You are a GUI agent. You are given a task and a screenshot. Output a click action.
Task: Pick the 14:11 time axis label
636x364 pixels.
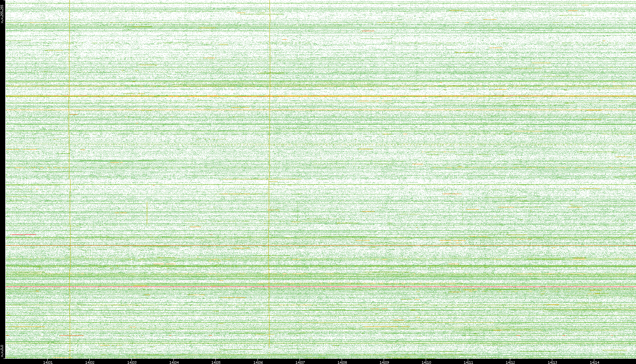pos(469,362)
